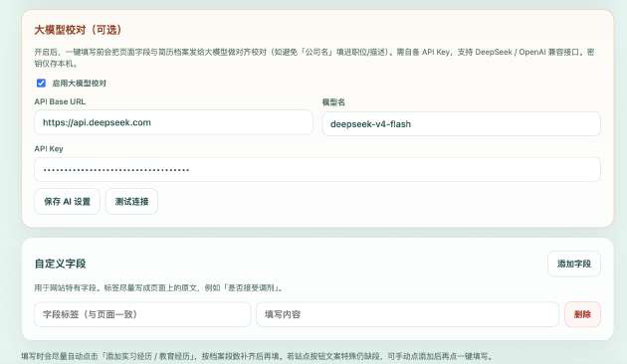Click the 模型名 field showing deepseek-v4-flash
The image size is (627, 364).
[461, 124]
